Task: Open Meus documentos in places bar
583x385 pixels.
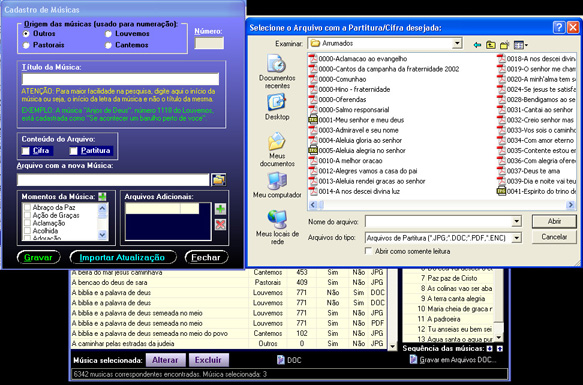Action: [277, 150]
